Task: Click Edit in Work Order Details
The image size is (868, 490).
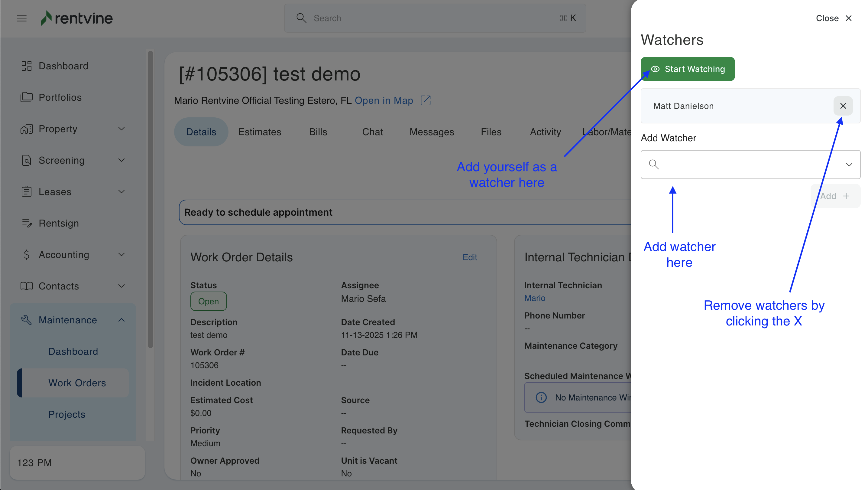Action: (469, 257)
